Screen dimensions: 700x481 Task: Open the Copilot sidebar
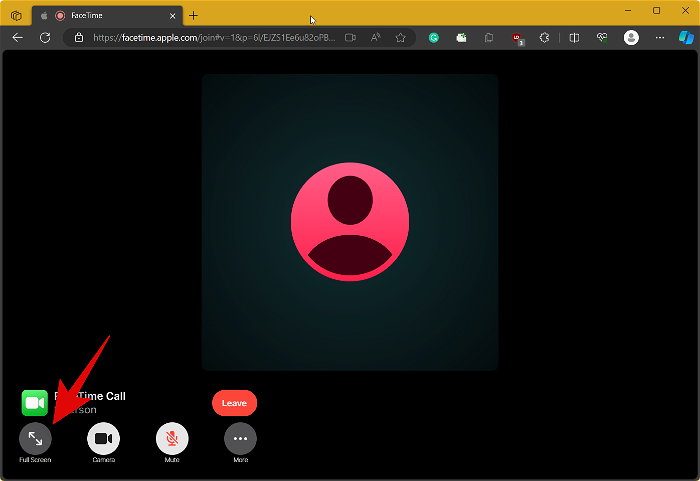click(686, 38)
